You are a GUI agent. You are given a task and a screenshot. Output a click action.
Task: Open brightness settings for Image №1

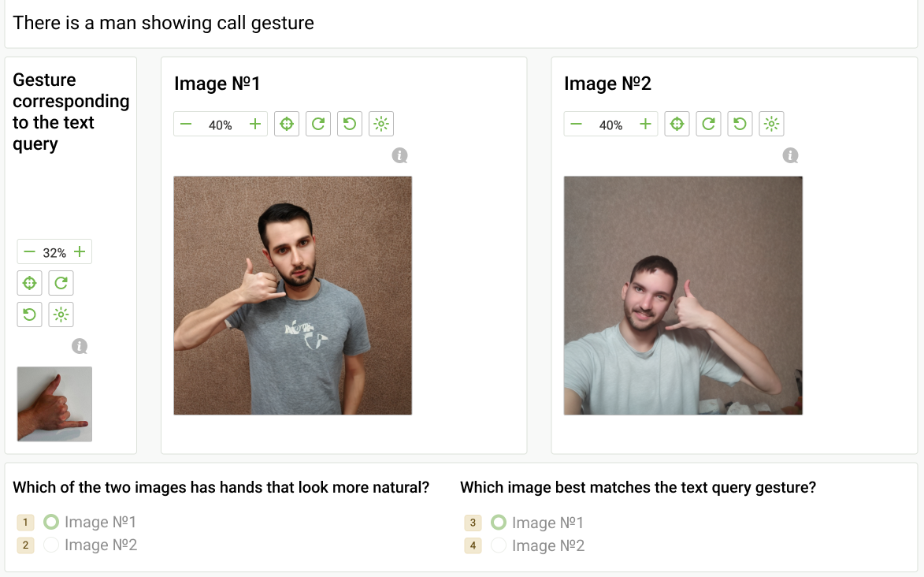(381, 125)
